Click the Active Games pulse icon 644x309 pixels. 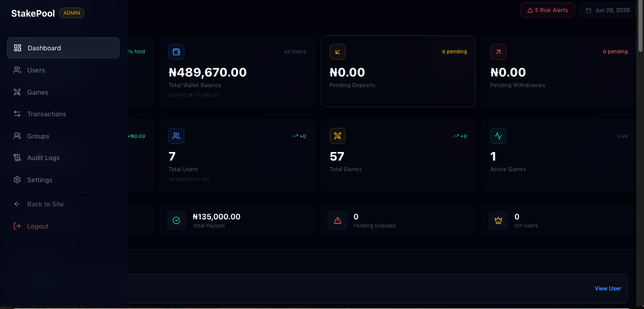pos(498,136)
